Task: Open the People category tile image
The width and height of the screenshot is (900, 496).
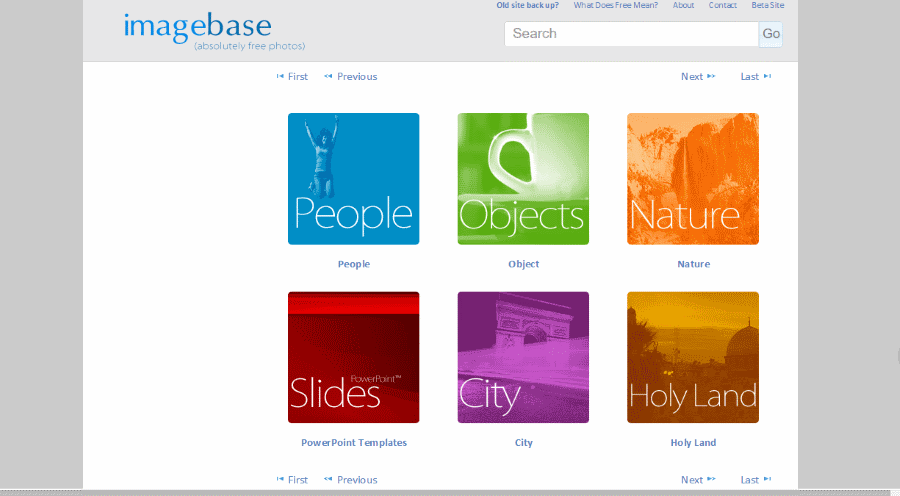Action: point(354,179)
